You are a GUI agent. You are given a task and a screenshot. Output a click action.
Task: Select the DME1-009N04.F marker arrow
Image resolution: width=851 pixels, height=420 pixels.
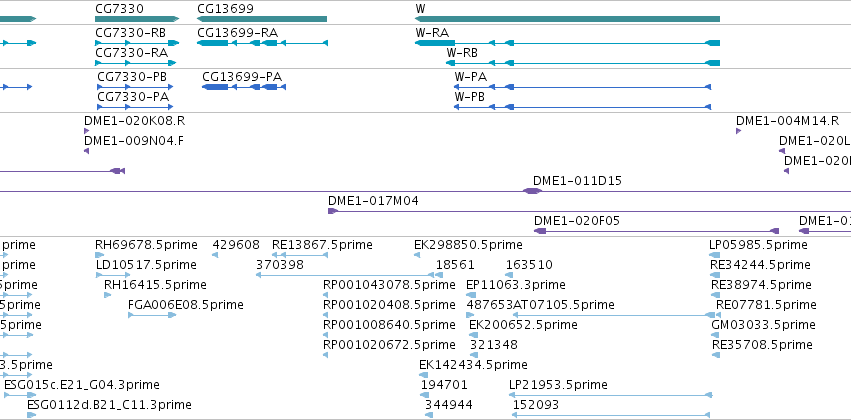tap(86, 151)
